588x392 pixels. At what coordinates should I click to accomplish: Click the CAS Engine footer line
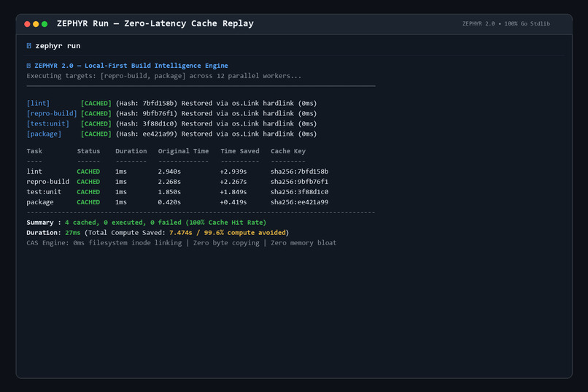click(x=181, y=242)
